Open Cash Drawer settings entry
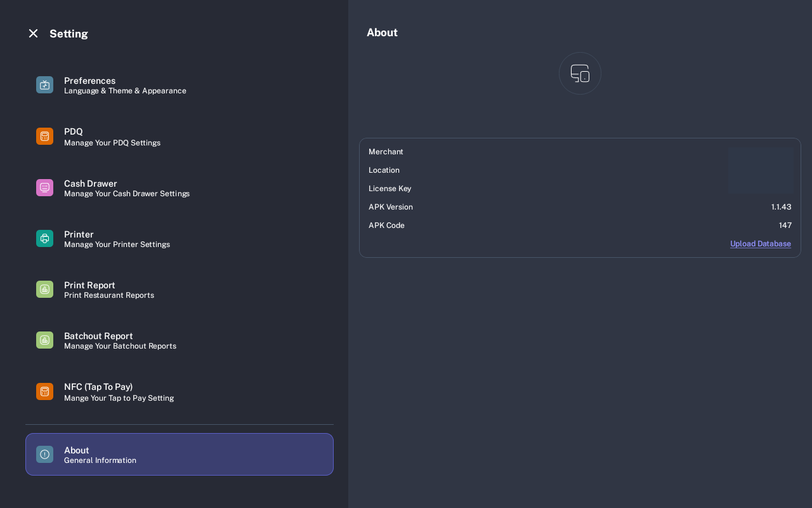812x508 pixels. pos(180,187)
